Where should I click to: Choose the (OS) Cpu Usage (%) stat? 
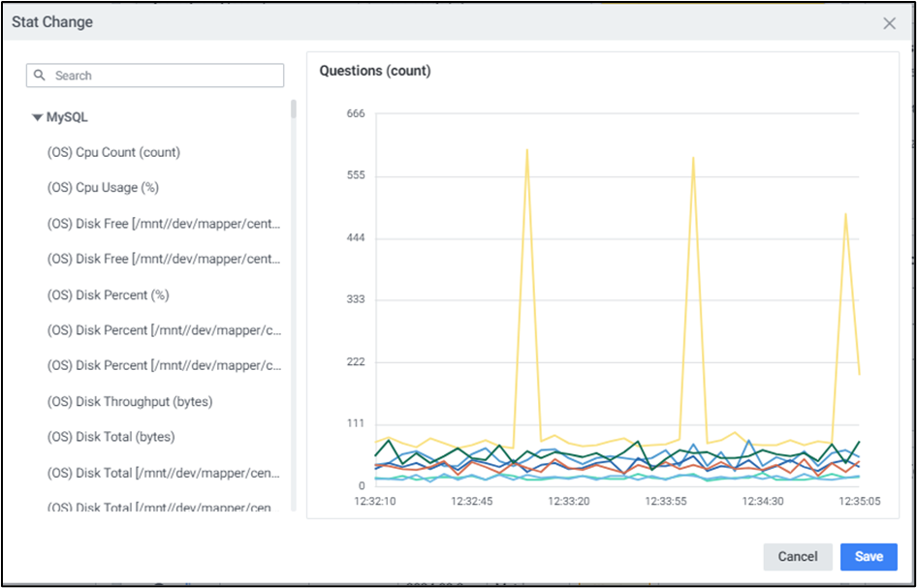[103, 188]
